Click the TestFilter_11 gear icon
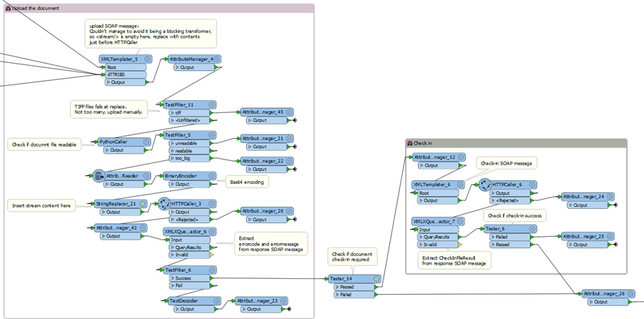This screenshot has width=644, height=319. 212,104
